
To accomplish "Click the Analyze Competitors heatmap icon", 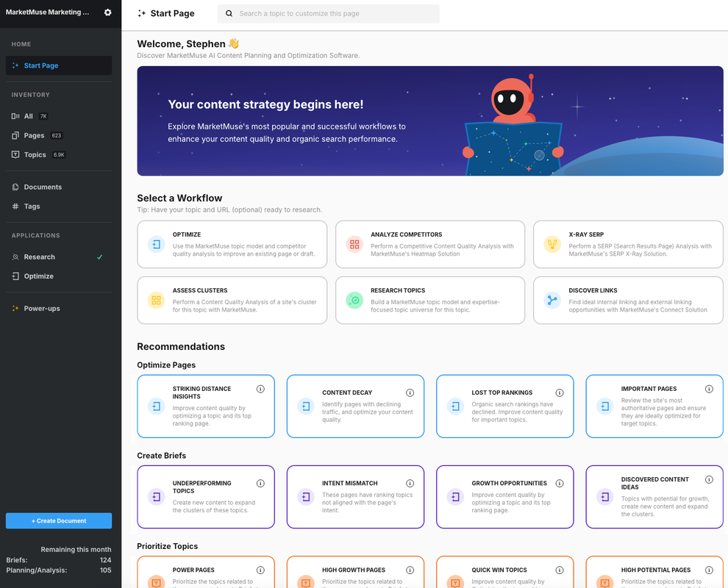I will click(x=354, y=244).
